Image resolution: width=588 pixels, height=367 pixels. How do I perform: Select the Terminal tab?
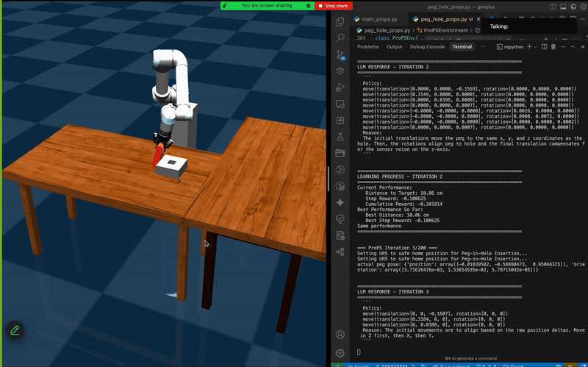click(462, 47)
